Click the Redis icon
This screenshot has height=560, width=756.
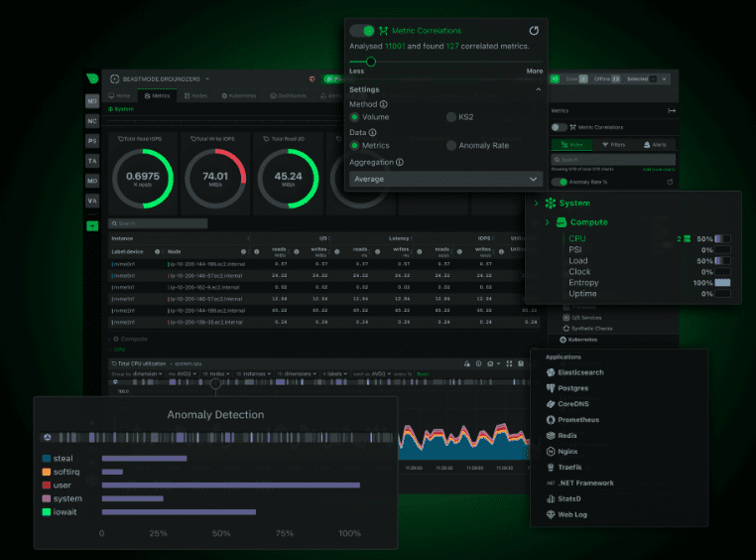[x=551, y=436]
